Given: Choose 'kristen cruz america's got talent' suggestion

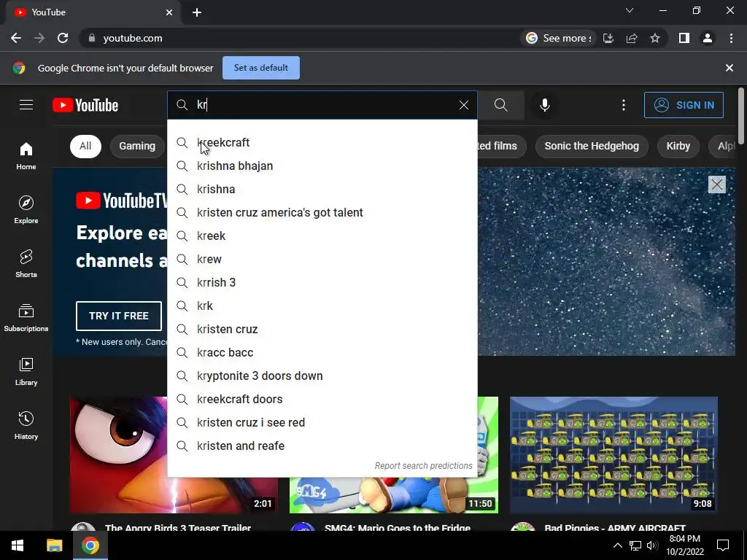Looking at the screenshot, I should [x=322, y=212].
